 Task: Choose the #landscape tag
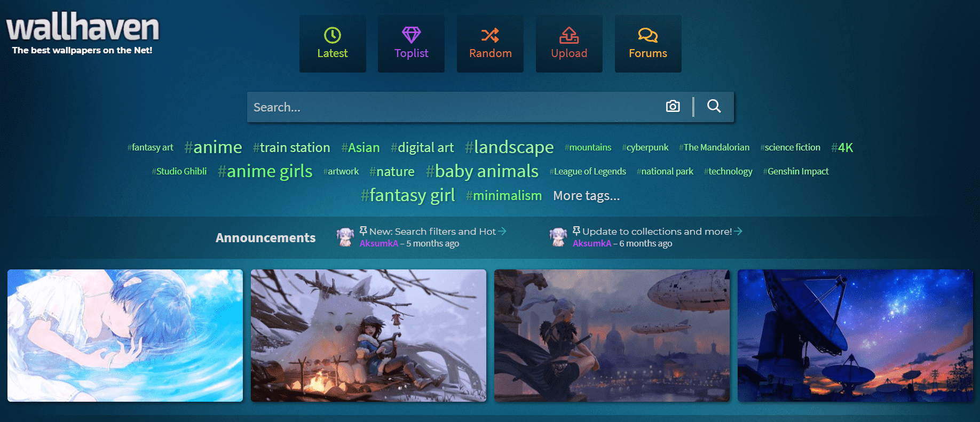pos(509,147)
